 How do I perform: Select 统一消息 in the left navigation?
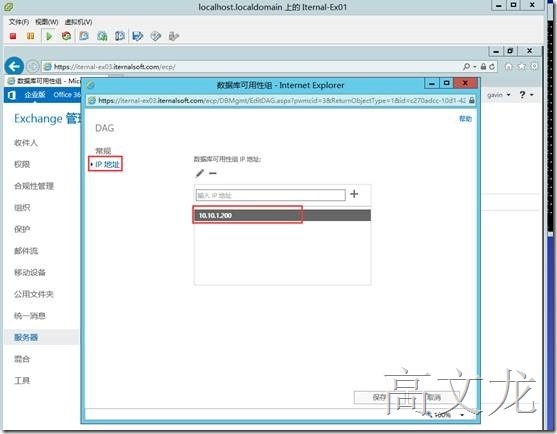pos(30,316)
